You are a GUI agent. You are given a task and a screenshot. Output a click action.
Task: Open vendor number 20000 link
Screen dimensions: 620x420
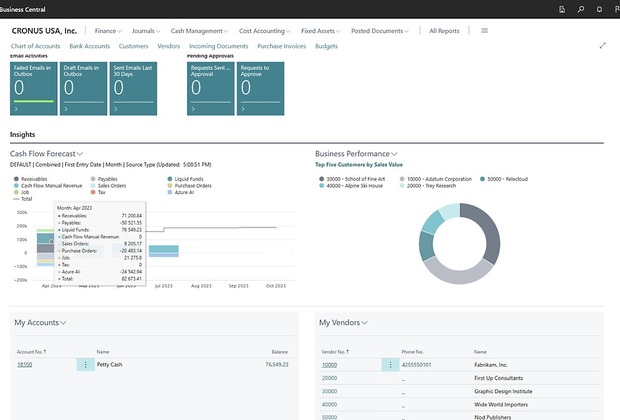click(x=329, y=378)
